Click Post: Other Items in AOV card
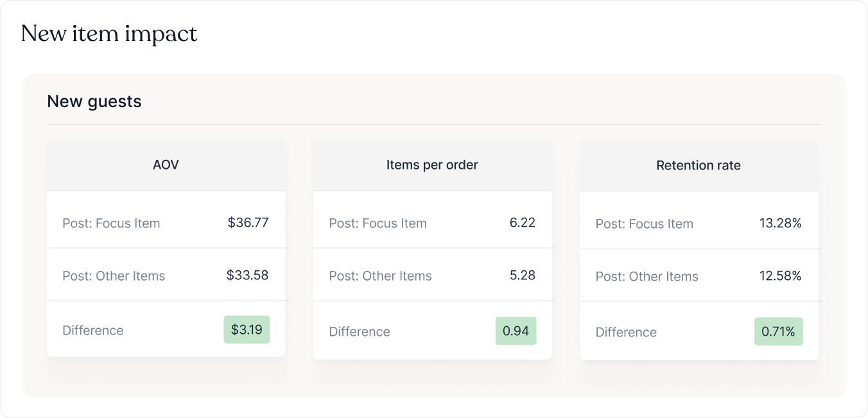Image resolution: width=868 pixels, height=418 pixels. 114,276
